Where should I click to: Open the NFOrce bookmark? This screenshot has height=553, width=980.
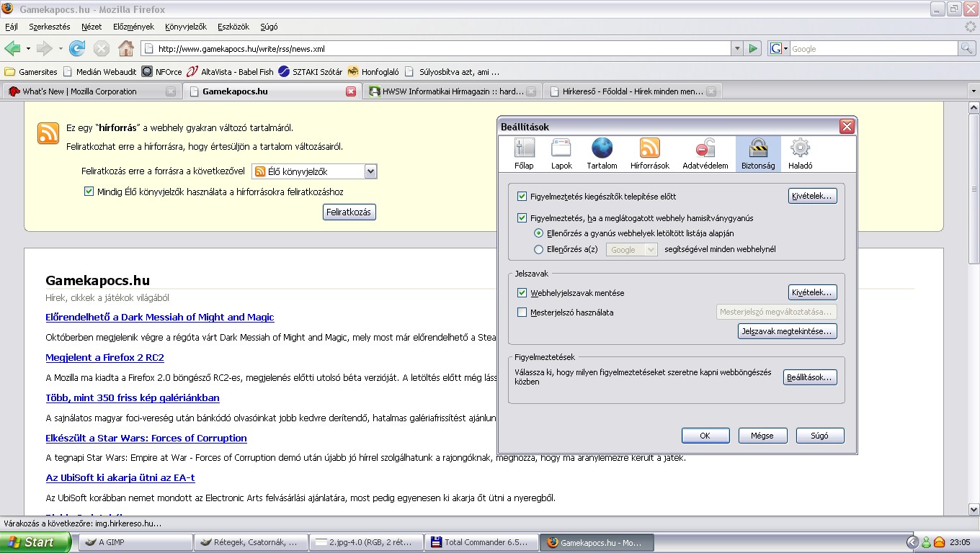(161, 71)
